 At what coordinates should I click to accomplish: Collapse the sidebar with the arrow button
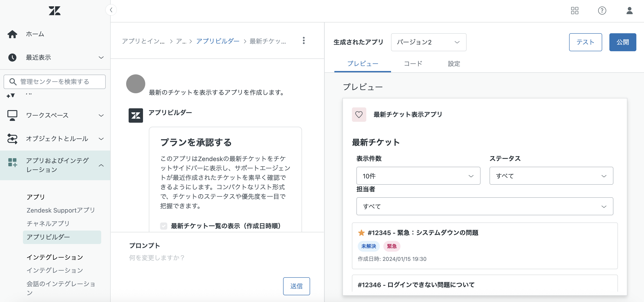111,10
